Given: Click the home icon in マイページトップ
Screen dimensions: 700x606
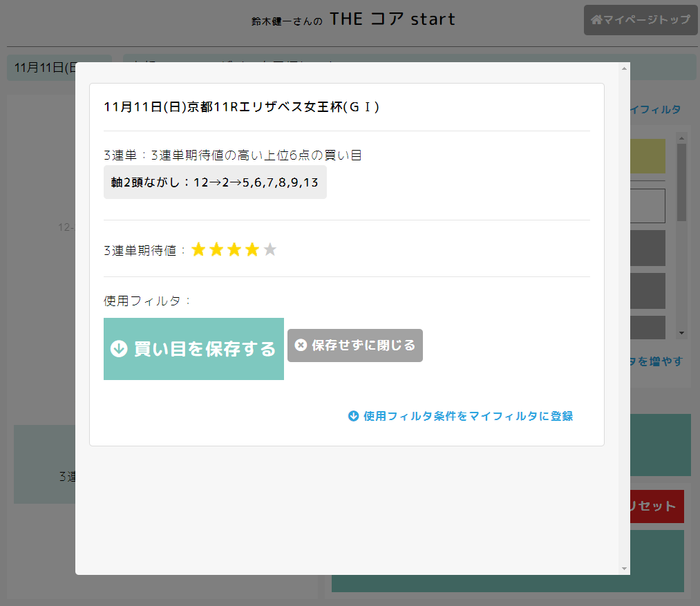Looking at the screenshot, I should coord(596,19).
